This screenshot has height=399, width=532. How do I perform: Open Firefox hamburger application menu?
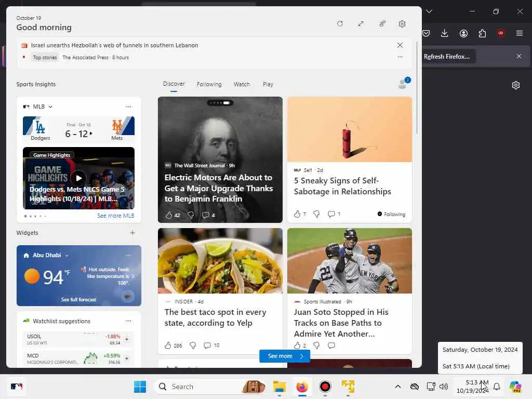point(520,33)
